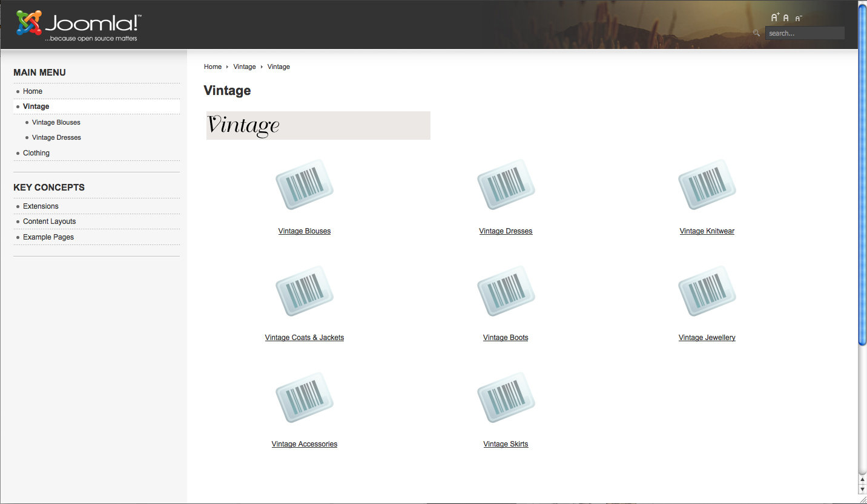Open Extensions under Key Concepts
Screen dimensions: 867x504
pos(41,206)
